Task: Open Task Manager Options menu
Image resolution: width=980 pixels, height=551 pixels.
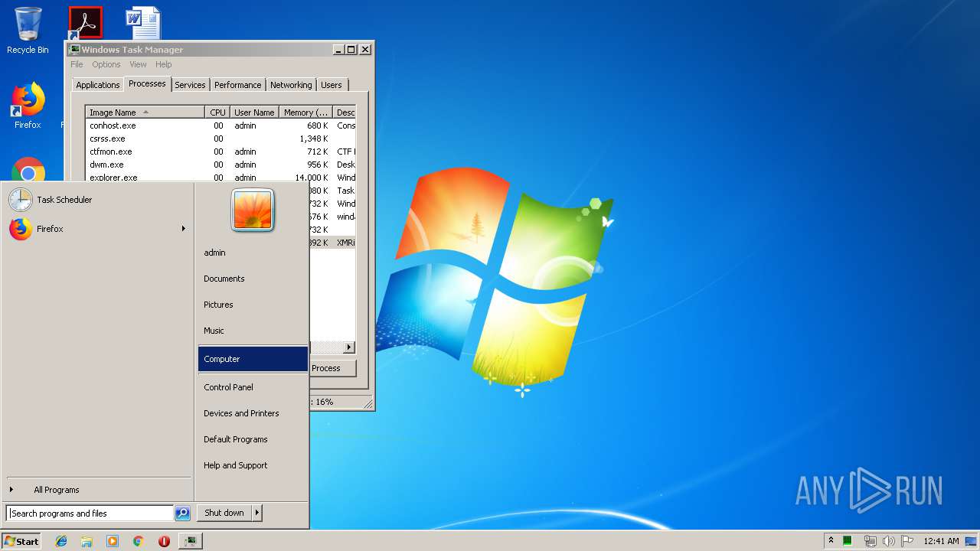Action: [106, 64]
